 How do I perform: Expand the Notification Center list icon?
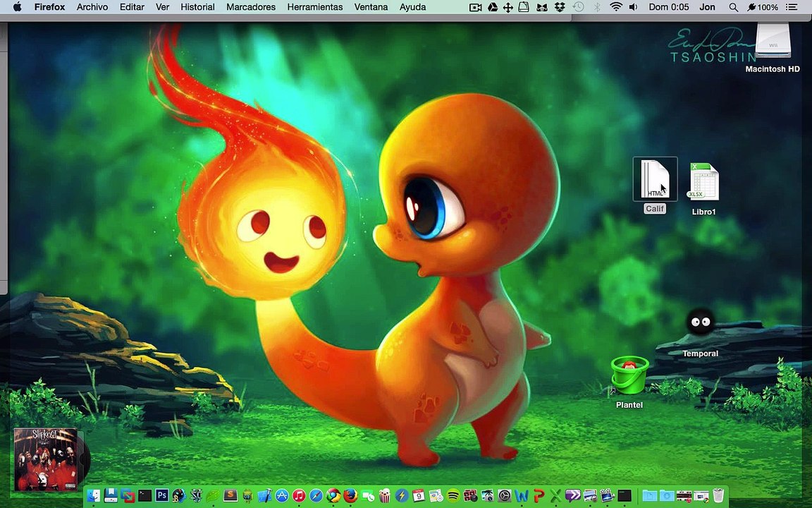tap(792, 7)
